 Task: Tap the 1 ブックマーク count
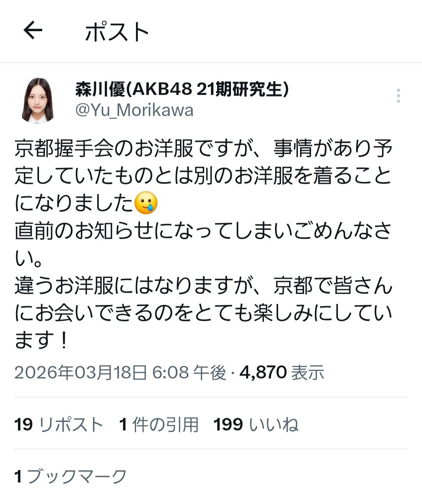(x=71, y=476)
